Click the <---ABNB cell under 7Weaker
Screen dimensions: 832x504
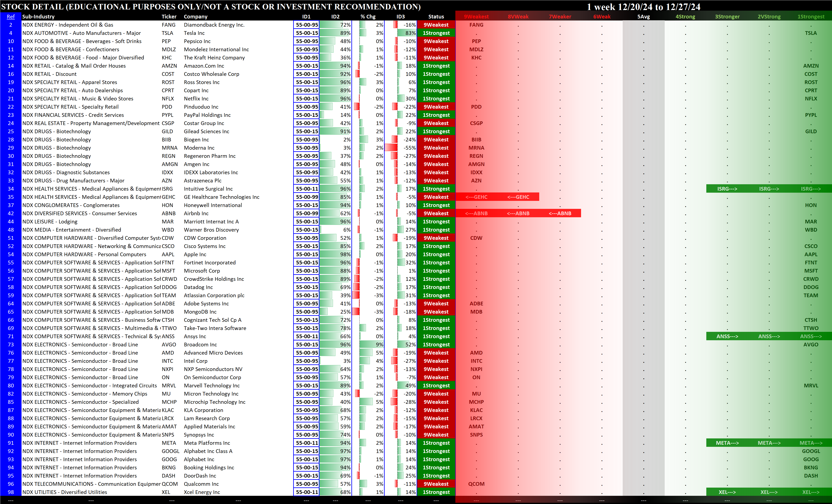click(x=560, y=213)
